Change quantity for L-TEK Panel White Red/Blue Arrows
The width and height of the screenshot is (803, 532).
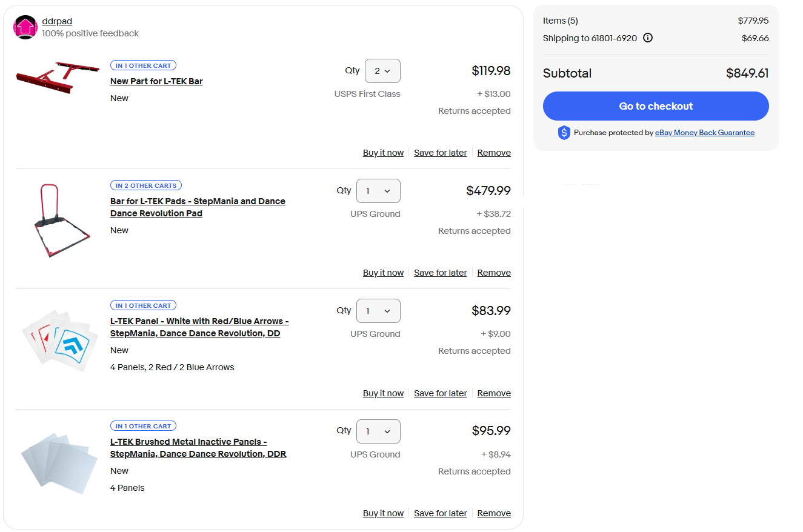[x=378, y=311]
